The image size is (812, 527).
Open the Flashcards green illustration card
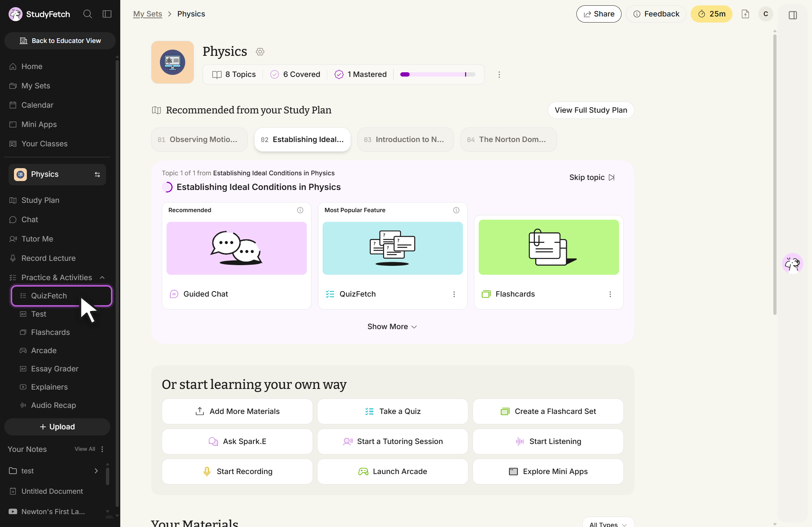coord(549,247)
